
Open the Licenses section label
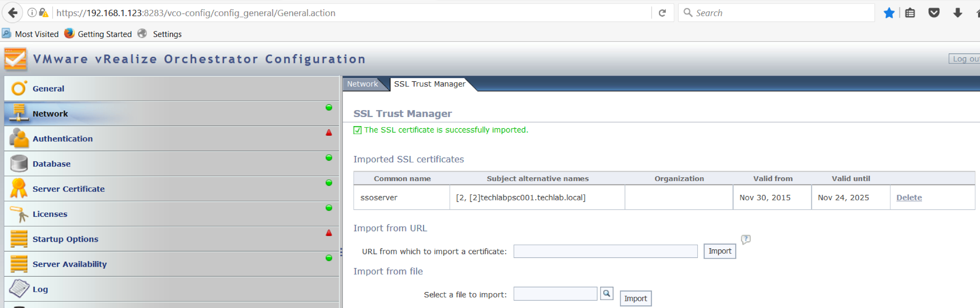[x=50, y=214]
